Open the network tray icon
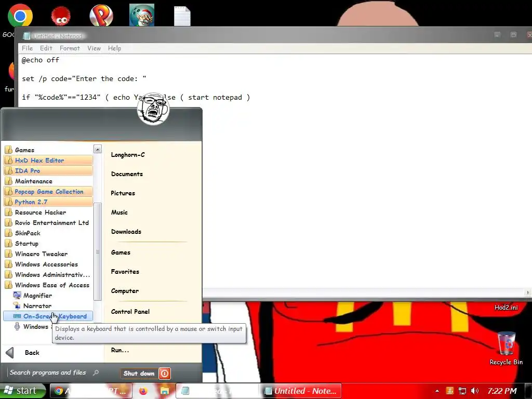532x399 pixels. pos(462,391)
